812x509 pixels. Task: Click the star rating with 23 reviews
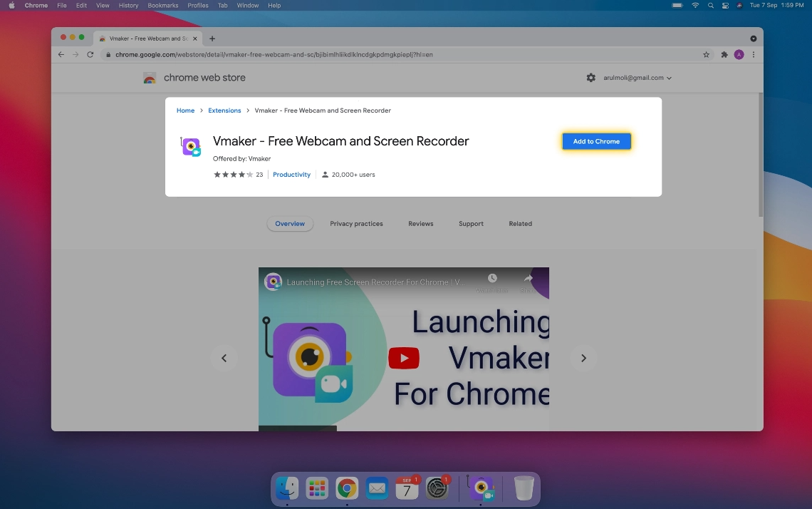pyautogui.click(x=238, y=175)
